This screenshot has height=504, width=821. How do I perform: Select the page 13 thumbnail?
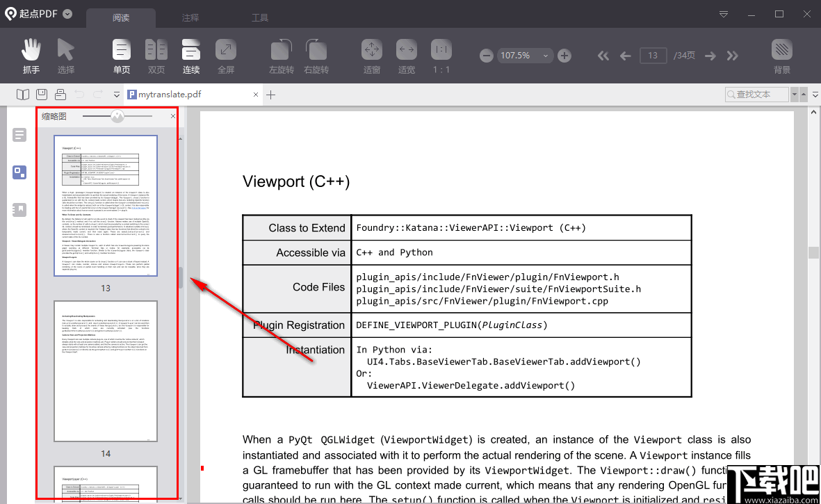tap(106, 206)
